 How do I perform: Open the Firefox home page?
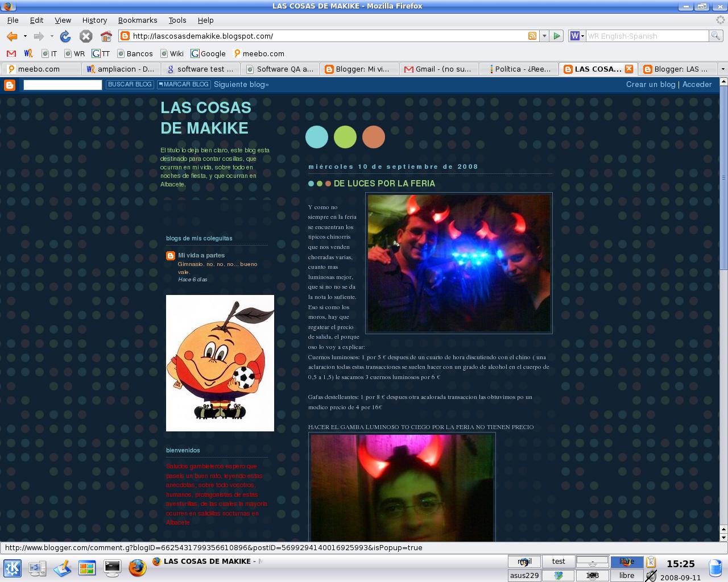point(106,36)
